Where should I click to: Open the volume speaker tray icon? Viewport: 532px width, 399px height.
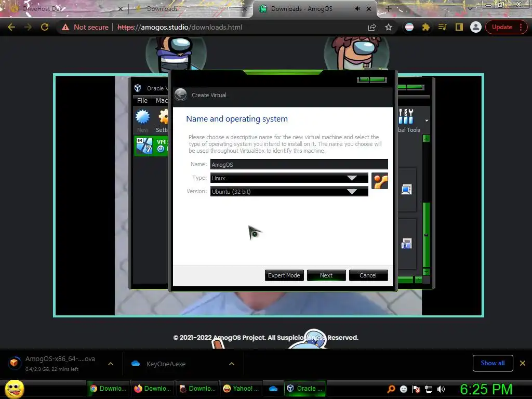click(441, 389)
